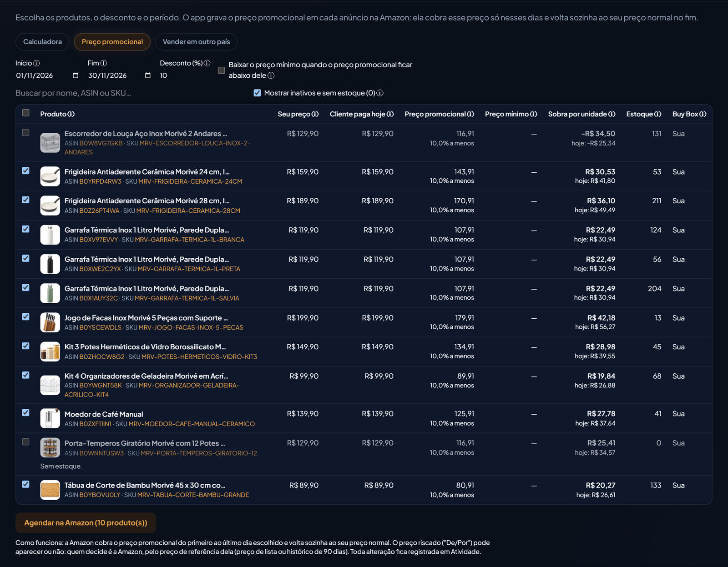Toggle select-all checkbox in table header

point(26,113)
